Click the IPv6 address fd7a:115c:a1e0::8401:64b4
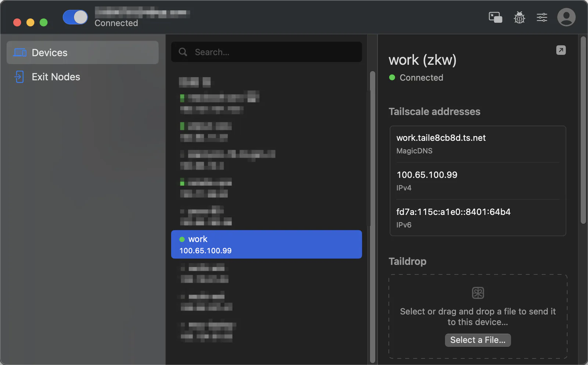The height and width of the screenshot is (365, 588). pos(453,212)
